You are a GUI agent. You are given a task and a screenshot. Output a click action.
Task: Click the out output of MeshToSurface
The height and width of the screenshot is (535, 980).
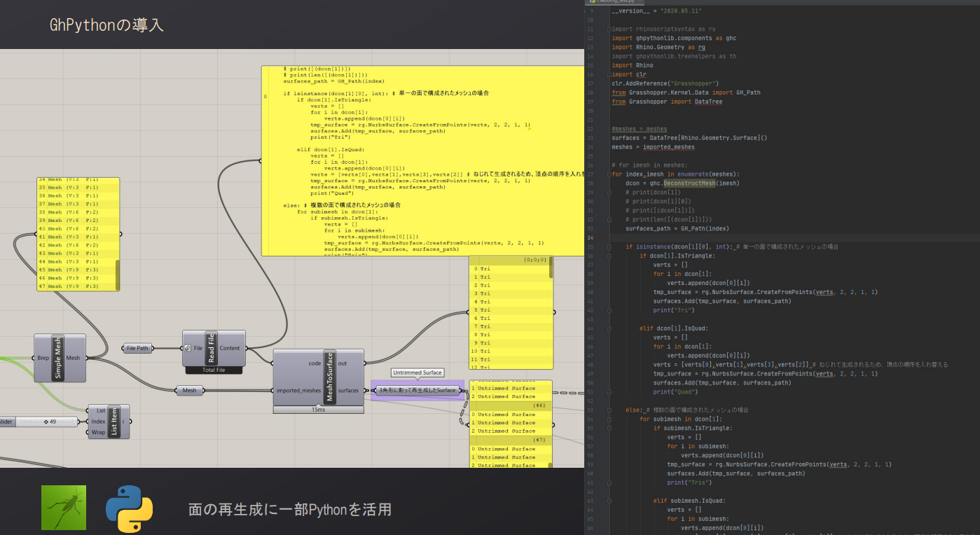coord(343,363)
